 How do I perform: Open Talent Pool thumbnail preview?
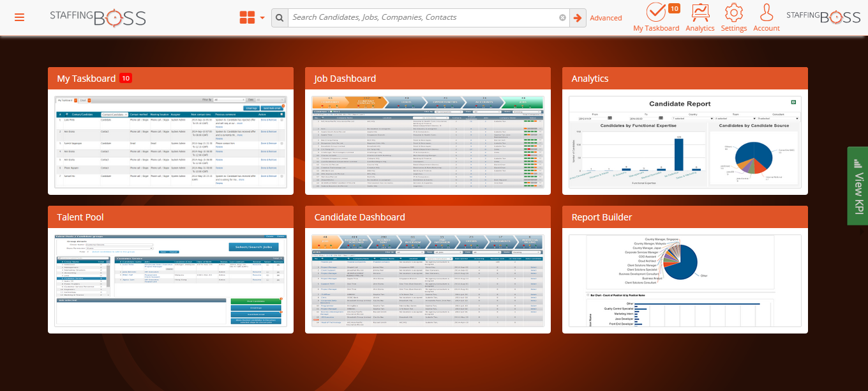pyautogui.click(x=170, y=280)
